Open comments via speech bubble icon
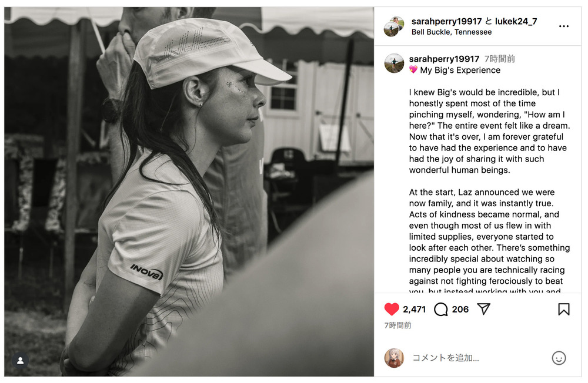Screen dimensions: 588x383 [440, 310]
